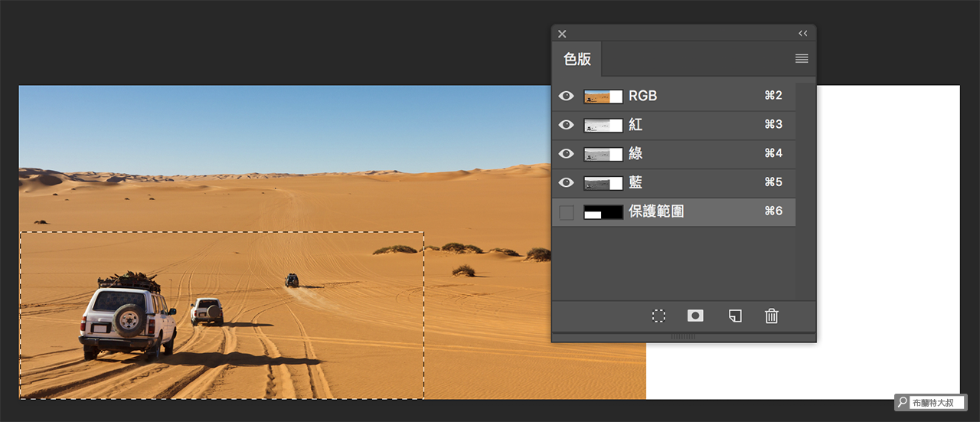Select the 保護範圍 channel name

(656, 211)
